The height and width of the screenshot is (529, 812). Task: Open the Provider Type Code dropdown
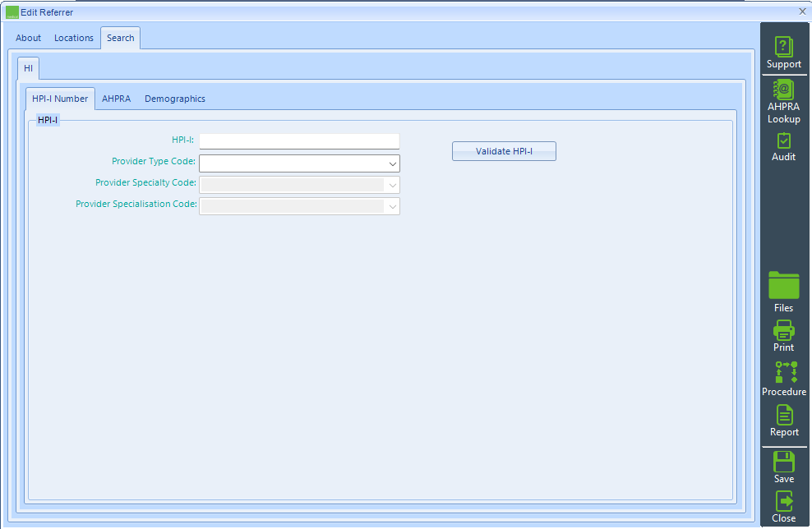click(x=299, y=163)
